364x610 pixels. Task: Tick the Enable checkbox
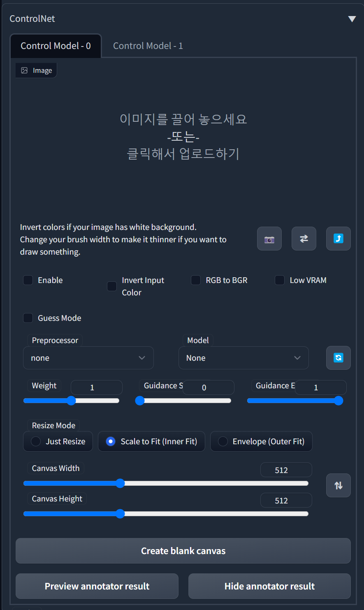tap(28, 280)
